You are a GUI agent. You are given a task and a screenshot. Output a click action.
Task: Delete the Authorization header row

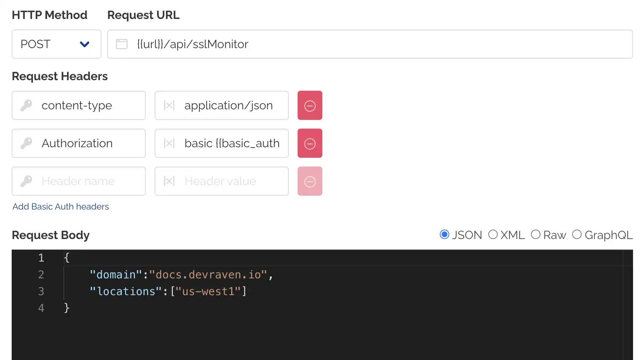(310, 143)
